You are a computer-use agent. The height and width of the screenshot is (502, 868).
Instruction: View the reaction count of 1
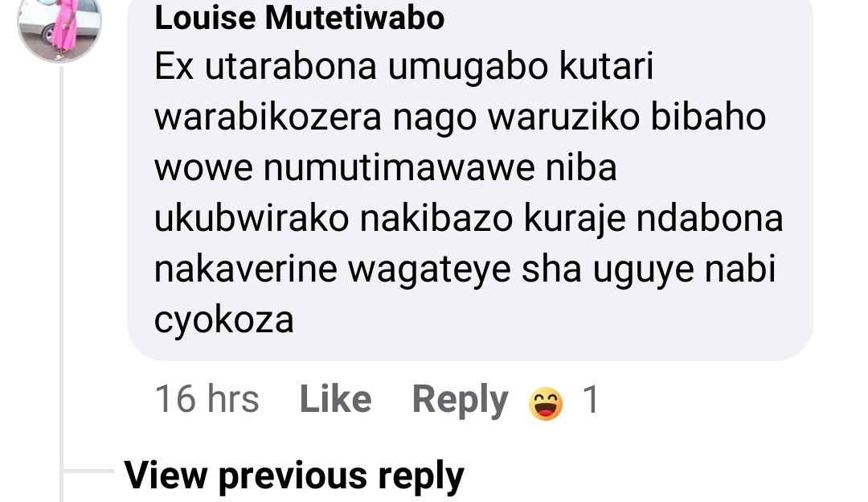tap(591, 400)
